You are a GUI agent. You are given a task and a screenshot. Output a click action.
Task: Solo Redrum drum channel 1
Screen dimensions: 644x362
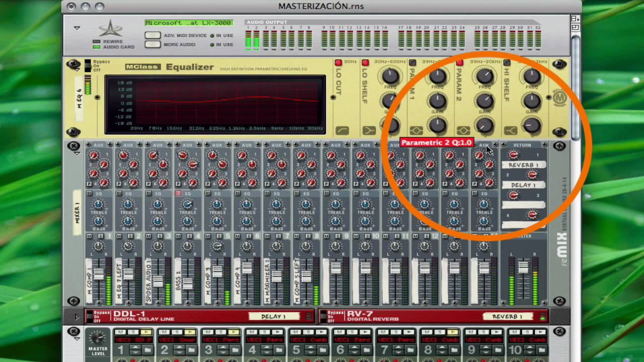[x=133, y=332]
